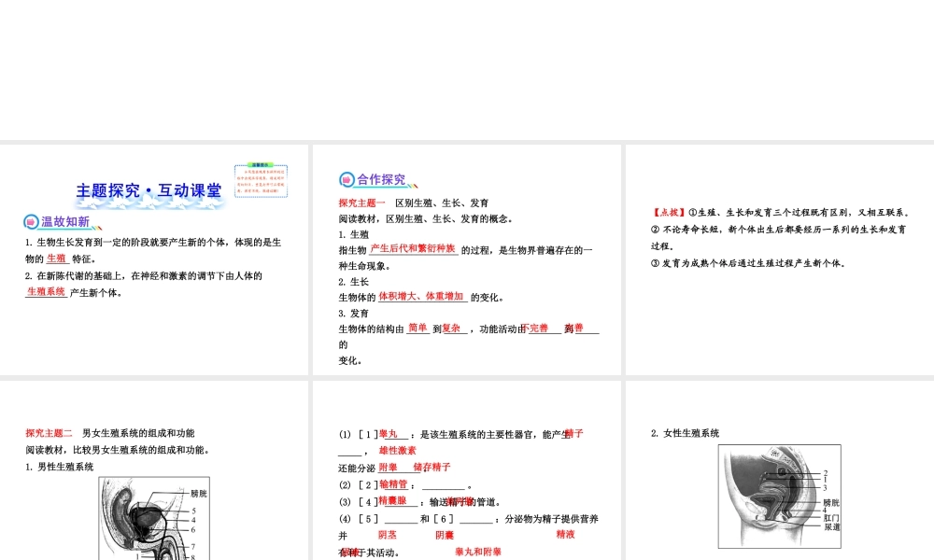Click the round arrow icon beside 温故知新

click(x=31, y=222)
